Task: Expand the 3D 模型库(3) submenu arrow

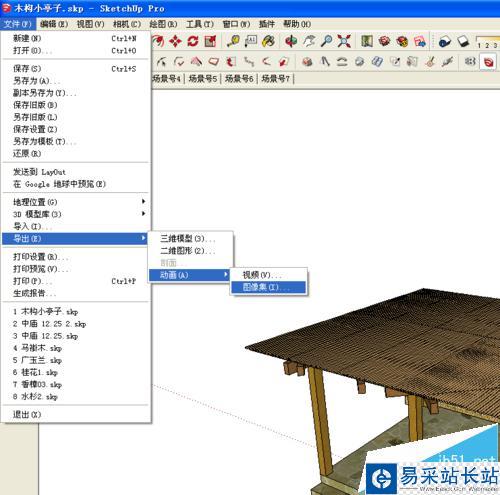Action: [x=143, y=213]
